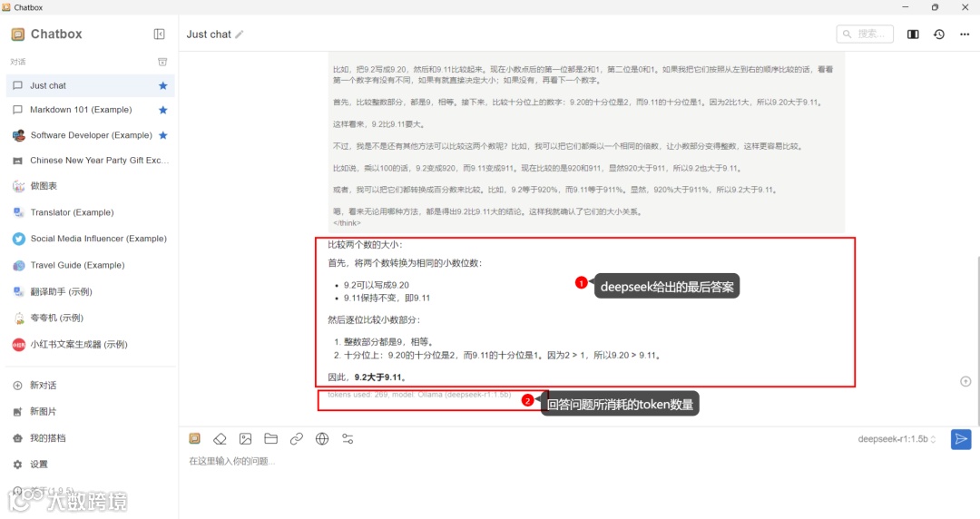Click the archive icon next to 对话
This screenshot has height=519, width=980.
point(162,62)
